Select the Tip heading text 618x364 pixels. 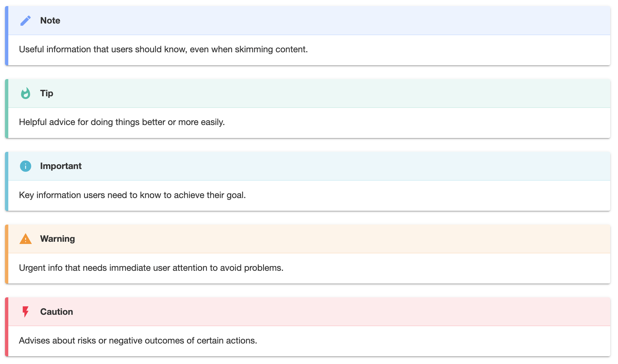[46, 93]
